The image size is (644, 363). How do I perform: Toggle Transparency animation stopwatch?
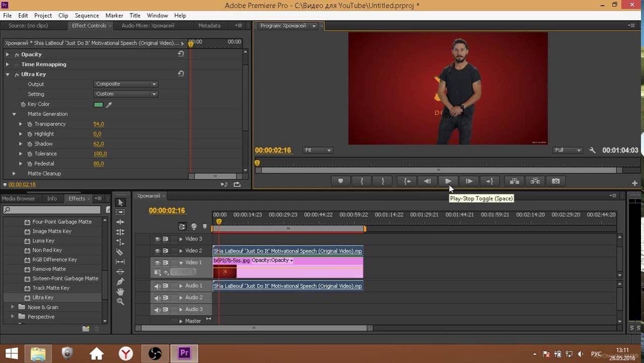click(x=30, y=124)
